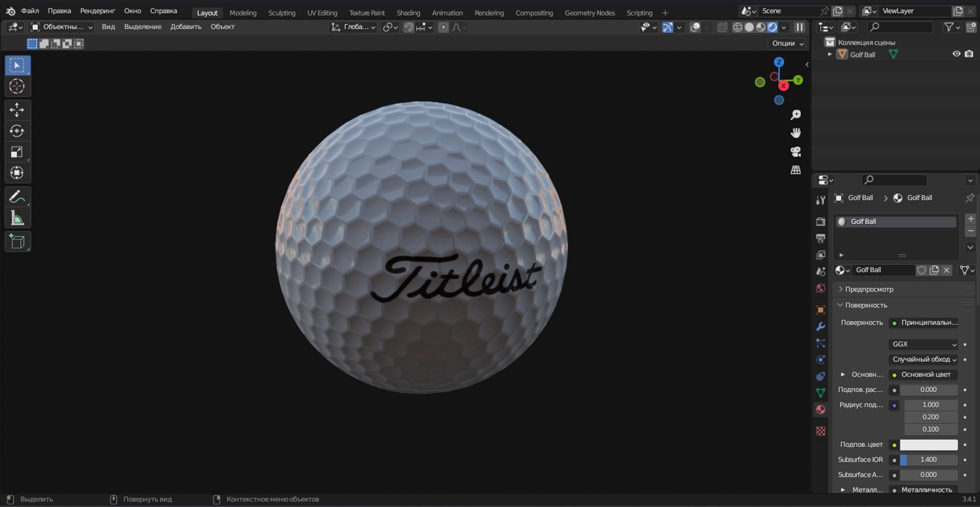Open the Object properties tab

click(820, 310)
